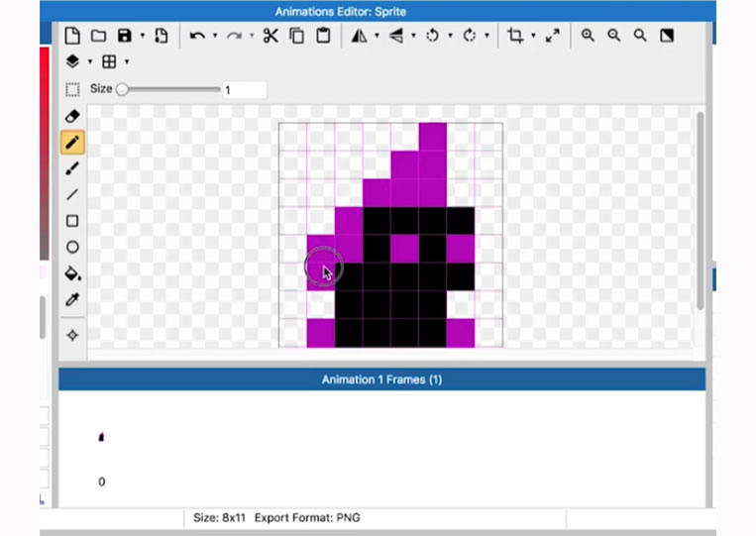Click the Size value input field
756x536 pixels.
pyautogui.click(x=245, y=89)
